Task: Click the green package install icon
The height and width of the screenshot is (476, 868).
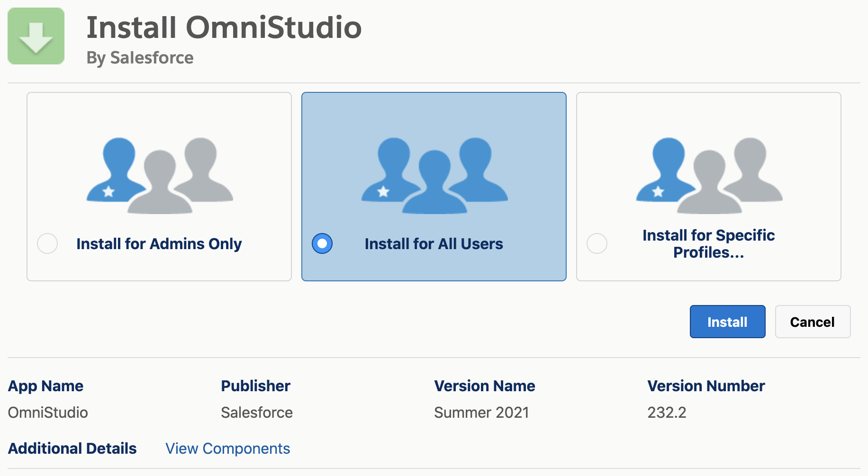Action: tap(36, 36)
